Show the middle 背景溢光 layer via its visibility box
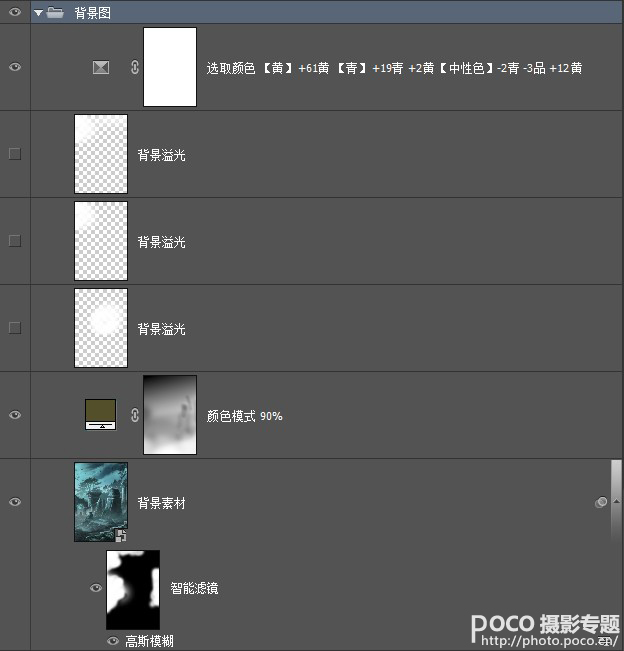The height and width of the screenshot is (651, 624). tap(15, 241)
